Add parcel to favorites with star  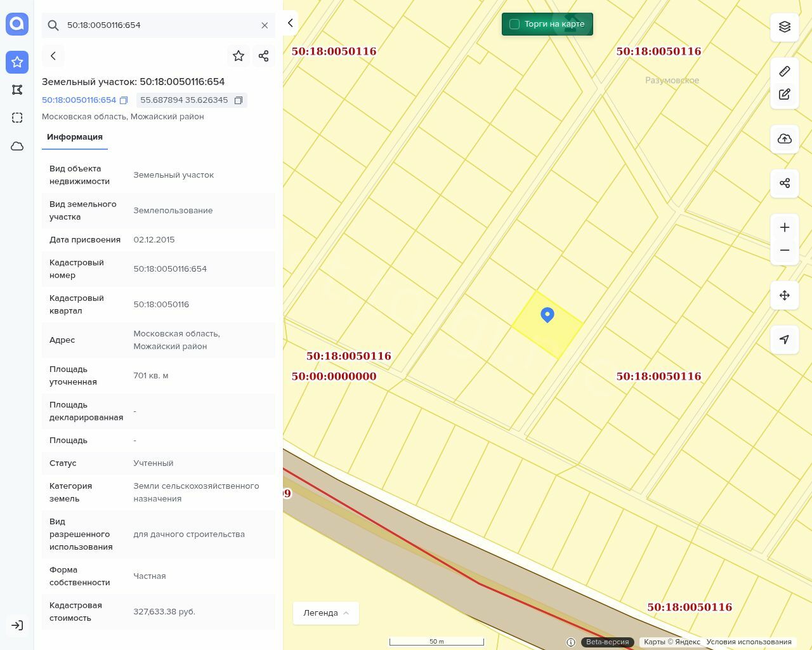click(239, 56)
